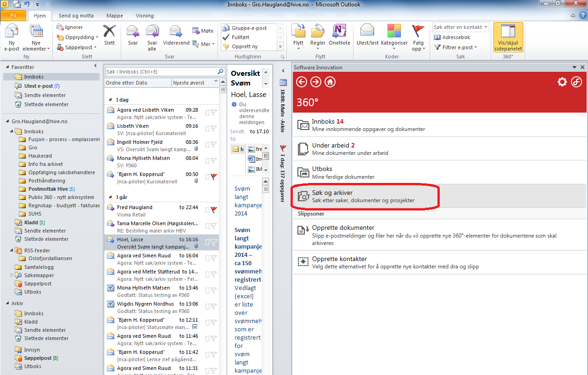
Task: Select the Ulest e-post favorite folder
Action: pos(51,86)
